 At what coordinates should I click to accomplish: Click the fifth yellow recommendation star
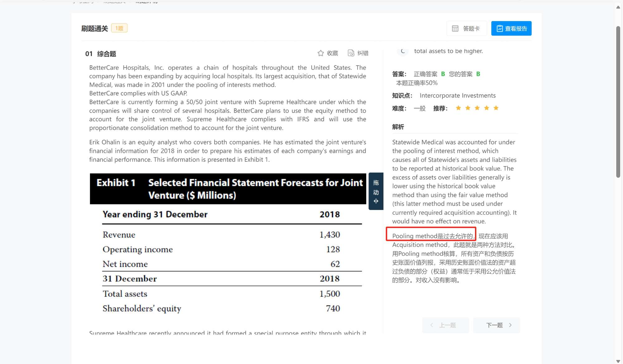pos(496,108)
